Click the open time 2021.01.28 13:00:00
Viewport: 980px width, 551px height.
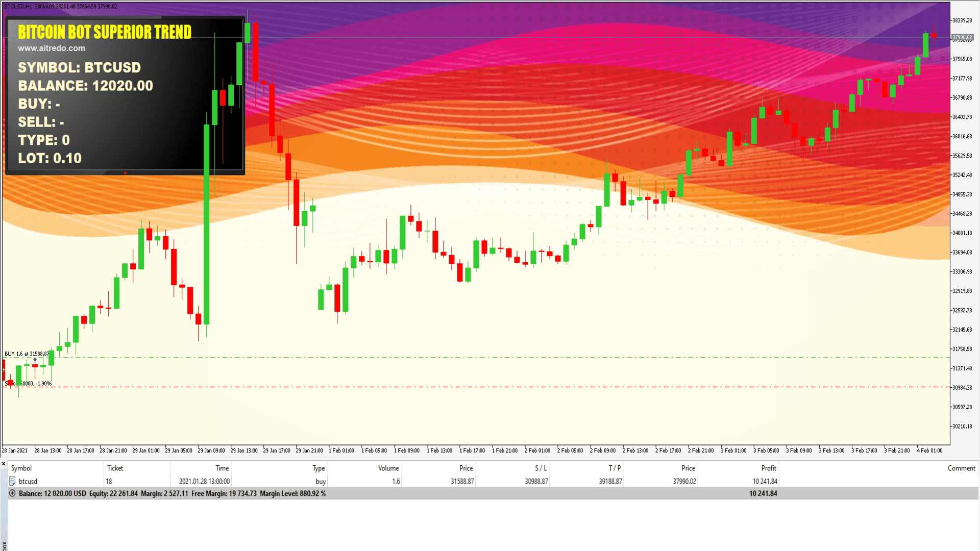pyautogui.click(x=204, y=481)
